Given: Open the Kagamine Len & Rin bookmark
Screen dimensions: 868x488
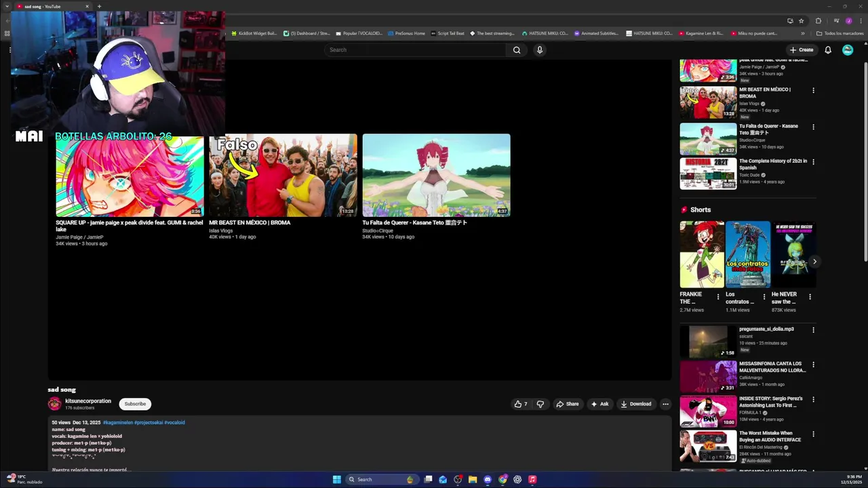Looking at the screenshot, I should pyautogui.click(x=701, y=33).
